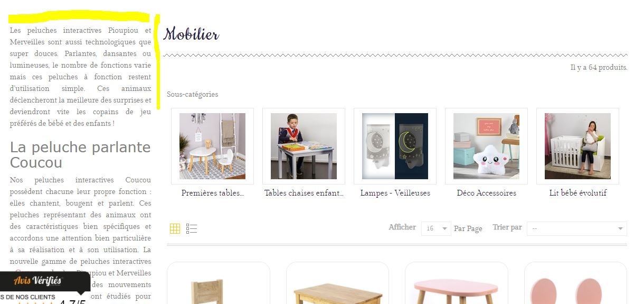Open the Trier par sort dropdown
This screenshot has width=644, height=304.
577,228
